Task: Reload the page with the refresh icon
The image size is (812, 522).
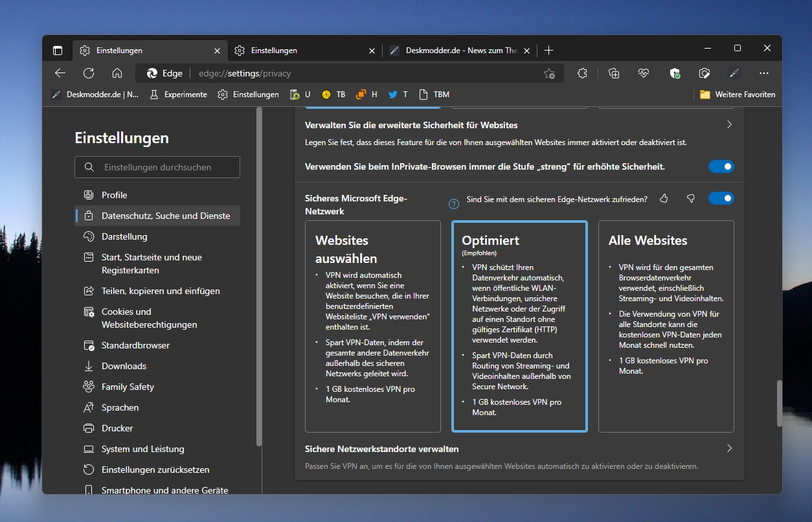Action: [x=89, y=73]
